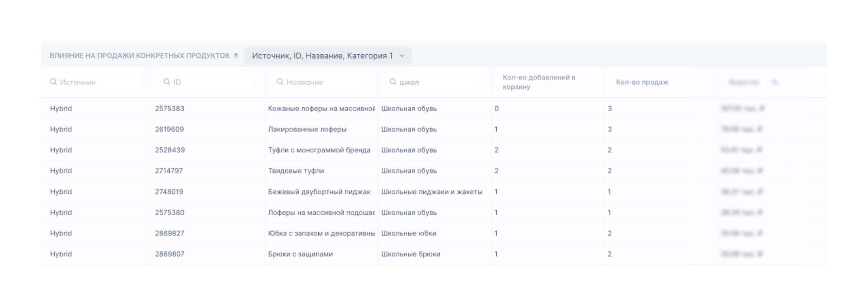Click 'Лакированные лоферы' product name

(307, 129)
